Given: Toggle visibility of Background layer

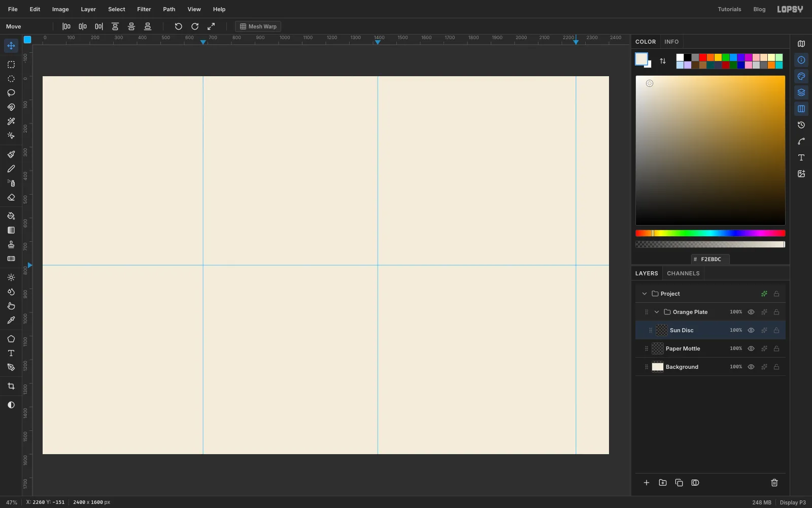Looking at the screenshot, I should click(x=751, y=367).
